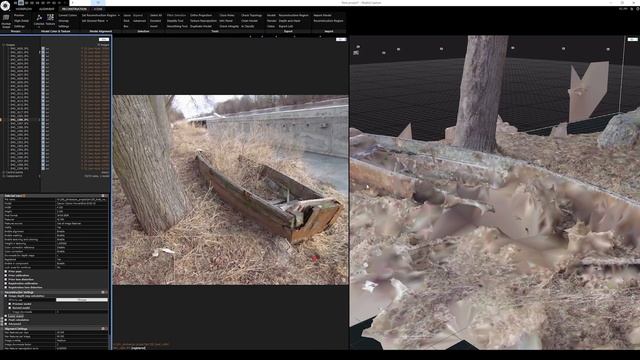Select the RECONSTRUCTION ribbon tab
The width and height of the screenshot is (640, 360).
(x=74, y=9)
